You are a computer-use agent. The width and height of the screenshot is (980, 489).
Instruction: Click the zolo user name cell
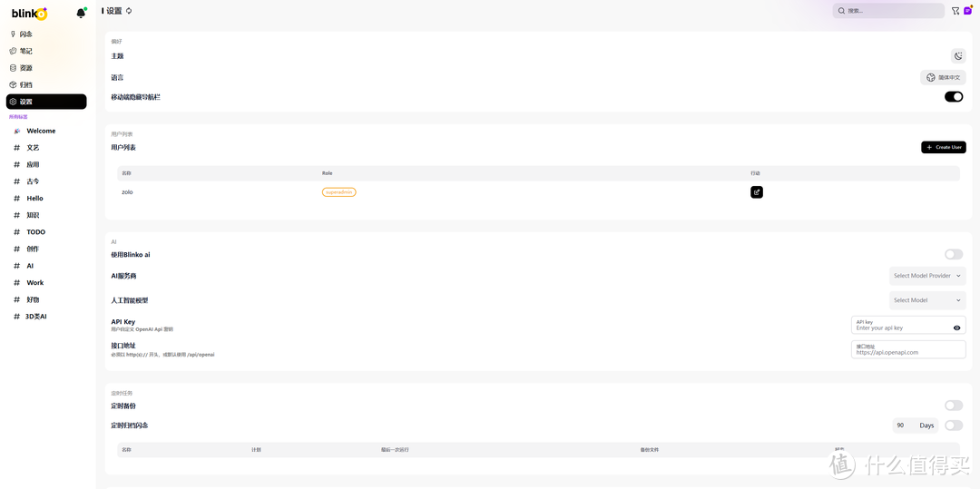point(128,192)
